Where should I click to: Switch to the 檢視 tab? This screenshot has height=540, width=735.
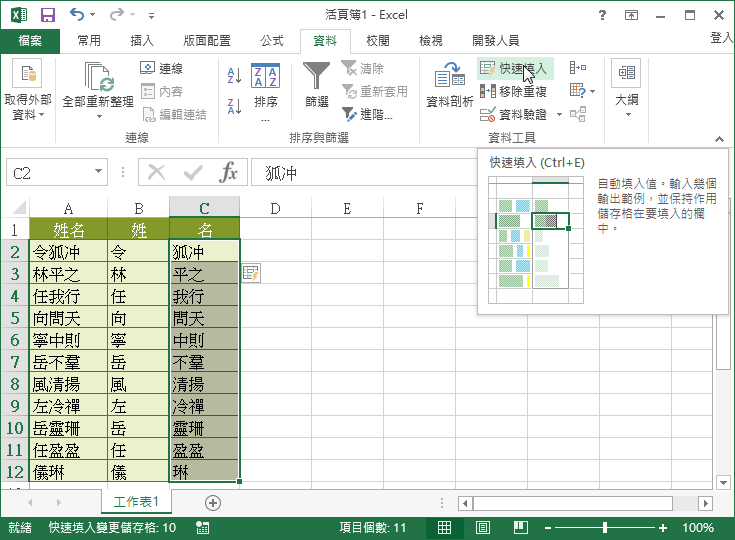pos(431,41)
